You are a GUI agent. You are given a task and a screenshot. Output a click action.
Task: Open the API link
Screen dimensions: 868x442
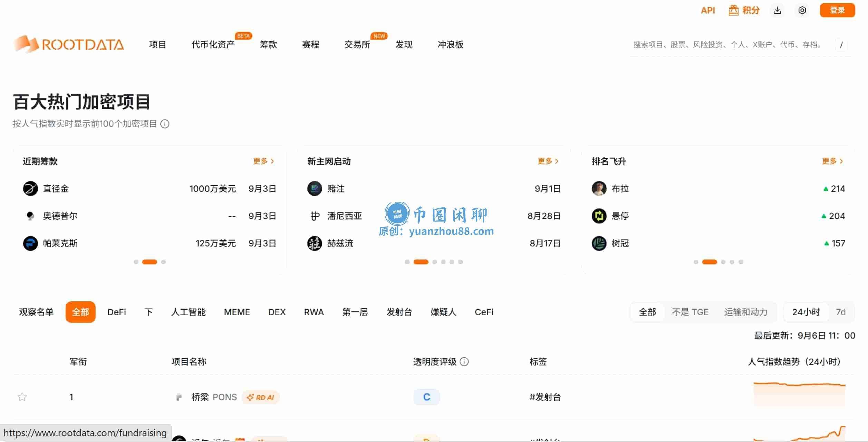tap(708, 10)
